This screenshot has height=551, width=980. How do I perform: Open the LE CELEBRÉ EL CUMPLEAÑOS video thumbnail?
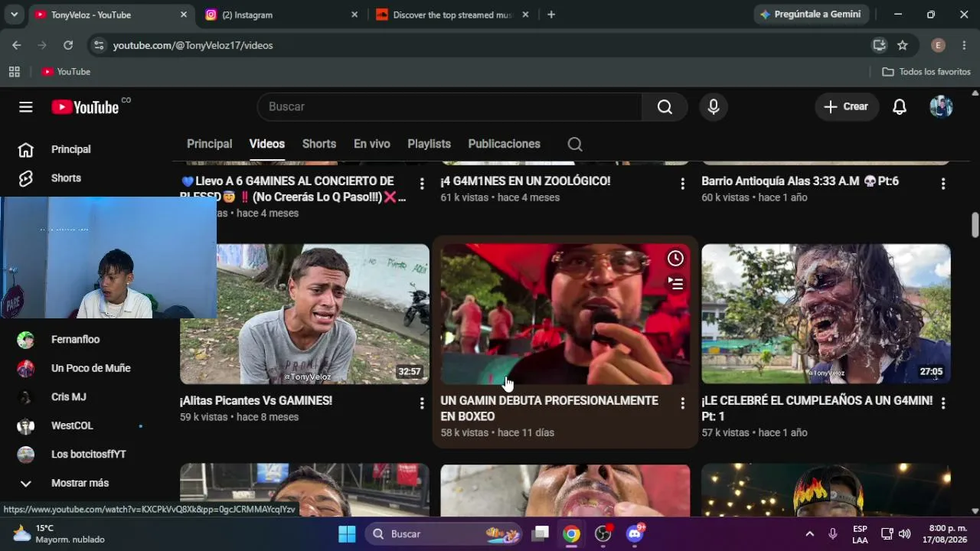826,314
